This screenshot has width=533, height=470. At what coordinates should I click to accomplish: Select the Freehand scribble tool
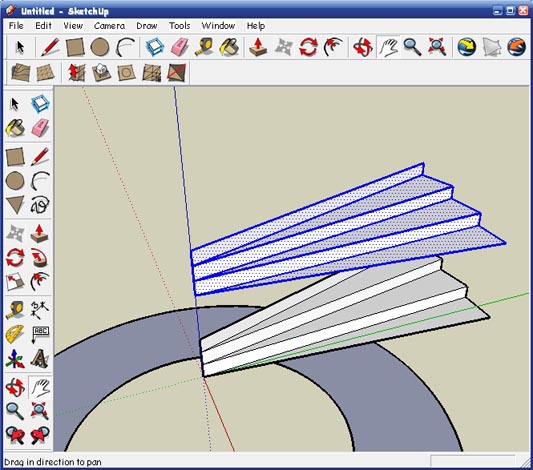[x=40, y=205]
